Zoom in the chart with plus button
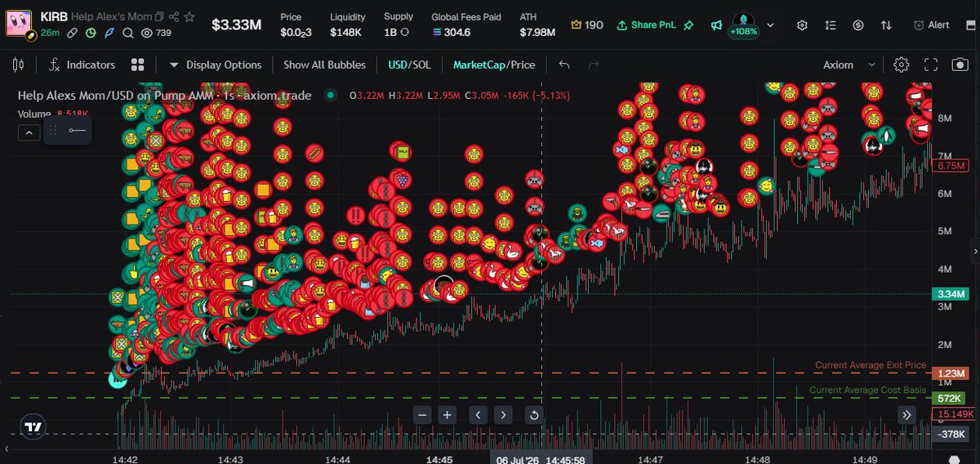The height and width of the screenshot is (464, 980). click(448, 415)
